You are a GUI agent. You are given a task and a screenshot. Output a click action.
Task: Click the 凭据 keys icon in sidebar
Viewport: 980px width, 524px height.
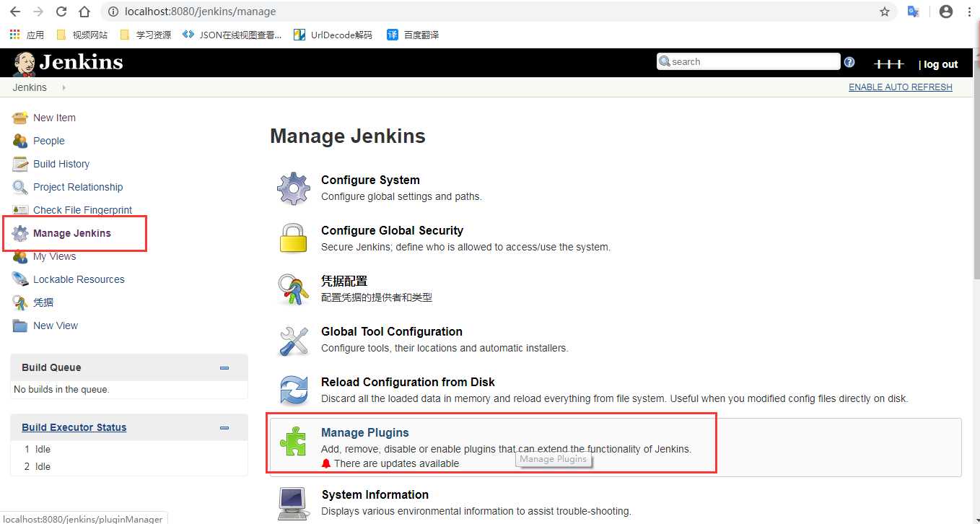point(20,302)
